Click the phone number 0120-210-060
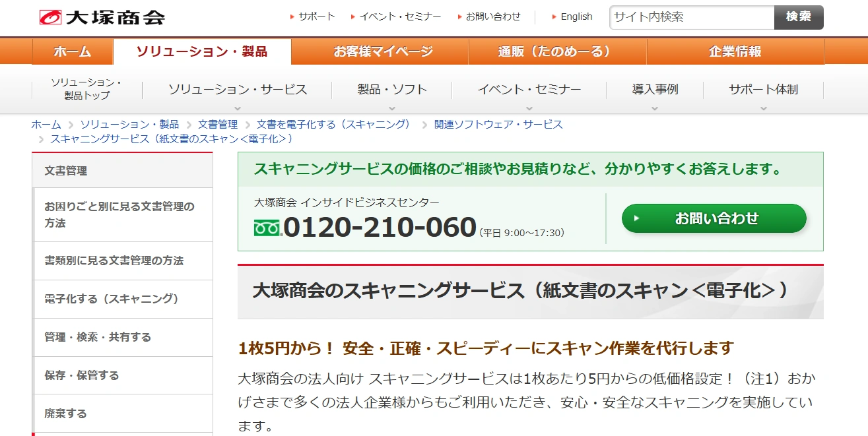Screen dimensions: 868x436 pyautogui.click(x=380, y=228)
